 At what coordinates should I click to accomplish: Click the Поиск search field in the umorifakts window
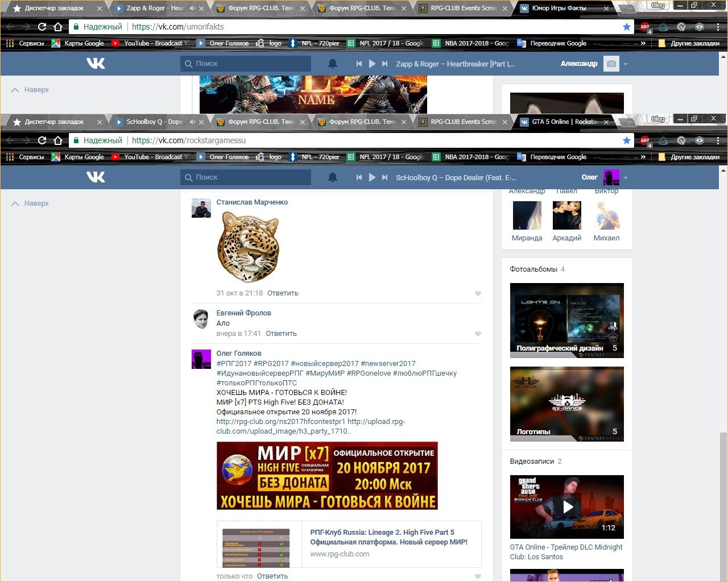pyautogui.click(x=246, y=64)
